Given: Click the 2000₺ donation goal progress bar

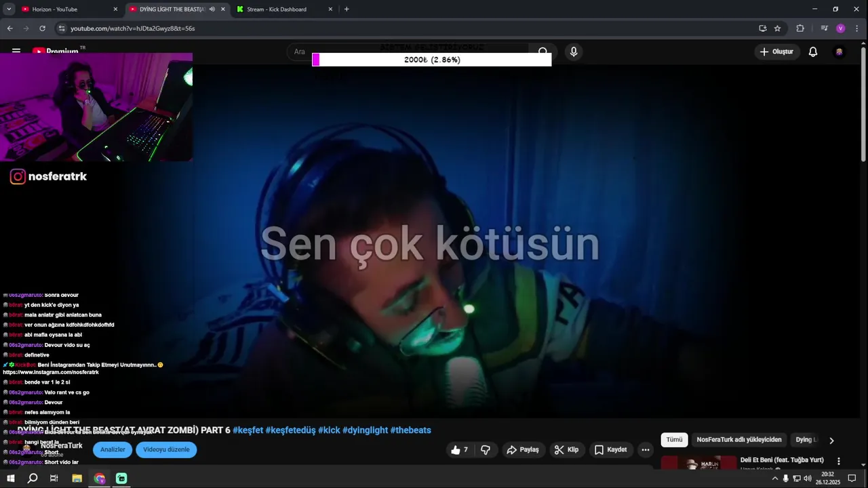Looking at the screenshot, I should pos(432,60).
